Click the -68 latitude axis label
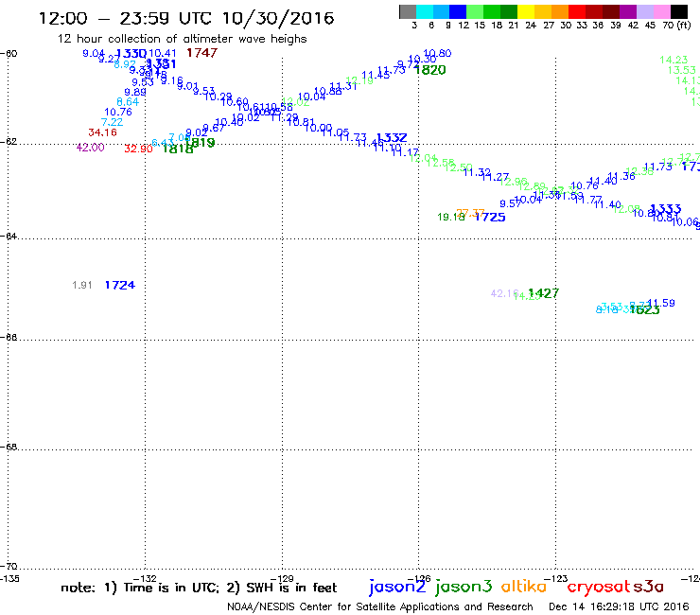This screenshot has width=700, height=615. pos(9,448)
